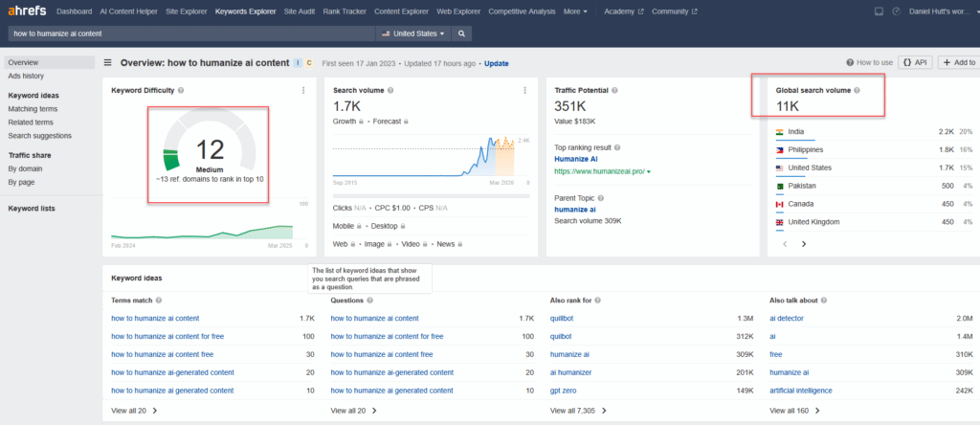Viewport: 980px width, 425px height.
Task: Click the keyword search input field
Action: click(190, 34)
